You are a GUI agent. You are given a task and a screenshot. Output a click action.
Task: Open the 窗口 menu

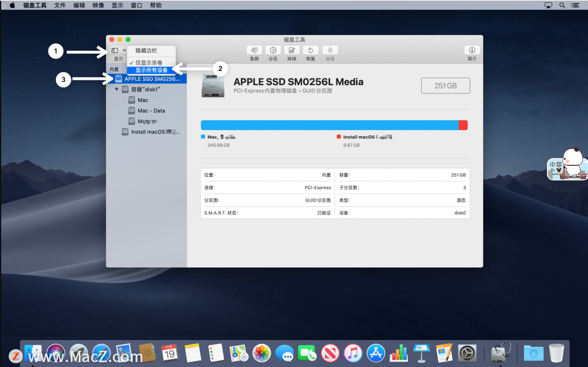coord(137,5)
